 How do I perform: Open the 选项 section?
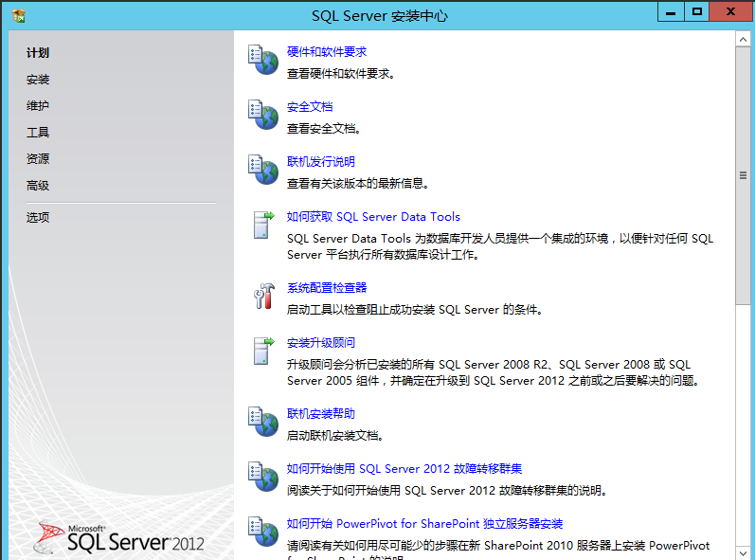click(x=38, y=218)
